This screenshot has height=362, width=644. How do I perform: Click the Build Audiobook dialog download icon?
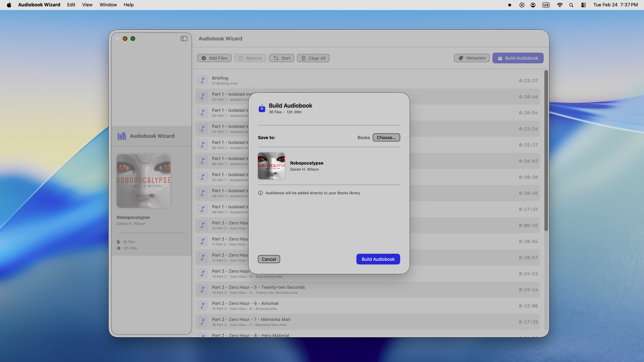coord(262,108)
